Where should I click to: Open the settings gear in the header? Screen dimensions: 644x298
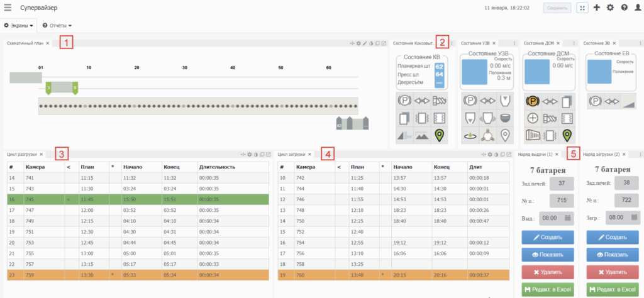point(610,8)
